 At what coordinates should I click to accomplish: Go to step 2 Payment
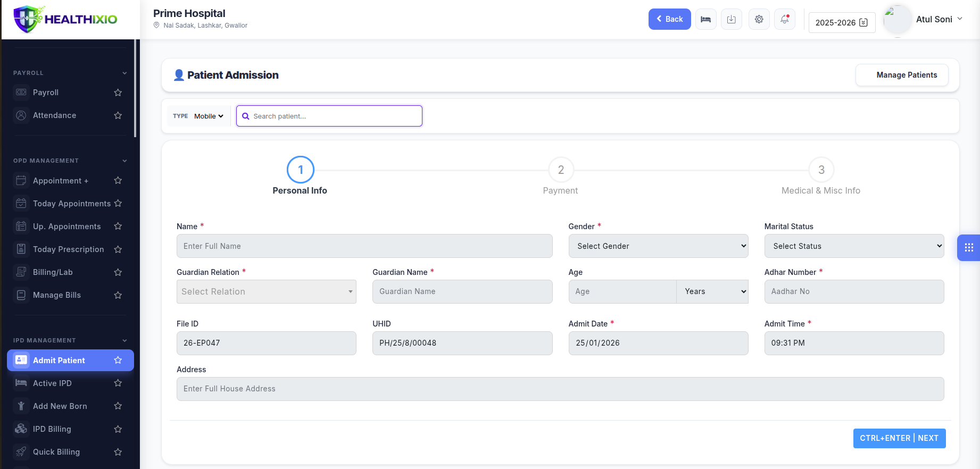coord(561,170)
